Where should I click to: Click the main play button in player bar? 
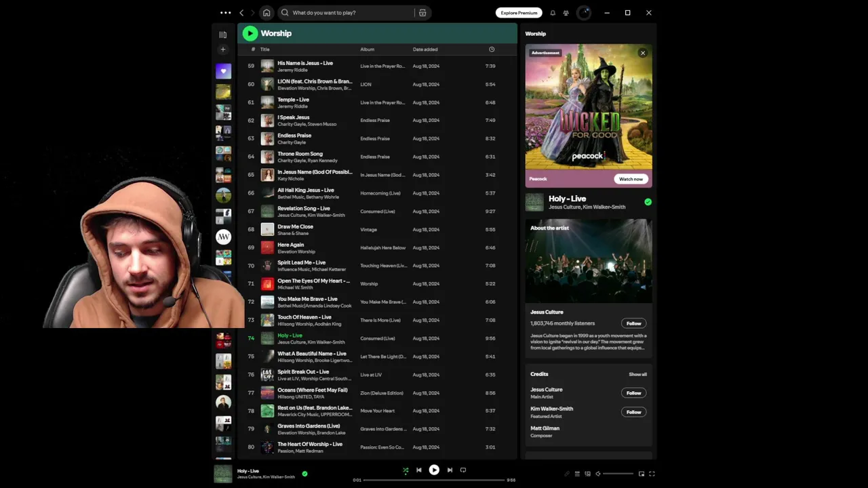[434, 470]
